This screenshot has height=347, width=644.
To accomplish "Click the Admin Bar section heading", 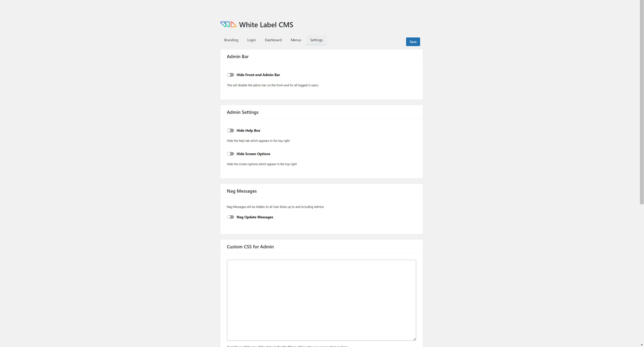I will pyautogui.click(x=238, y=56).
